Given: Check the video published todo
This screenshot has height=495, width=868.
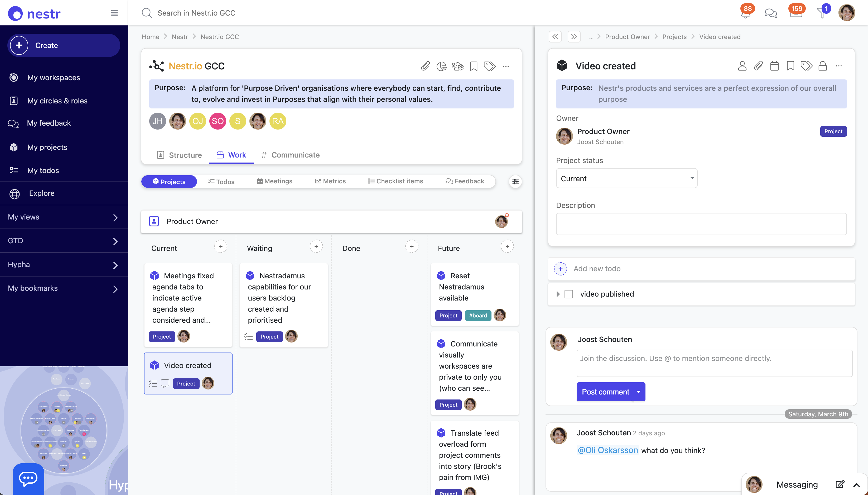Looking at the screenshot, I should click(568, 294).
